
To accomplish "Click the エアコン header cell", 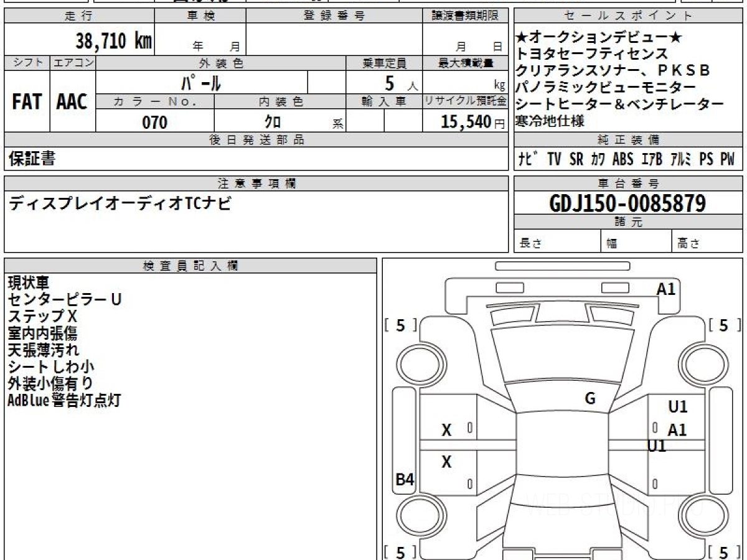I will tap(73, 63).
